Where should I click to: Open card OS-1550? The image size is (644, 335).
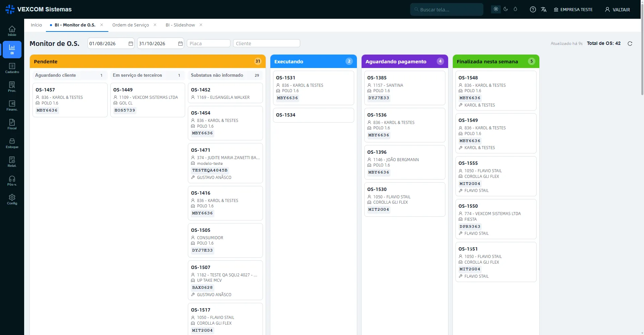496,219
